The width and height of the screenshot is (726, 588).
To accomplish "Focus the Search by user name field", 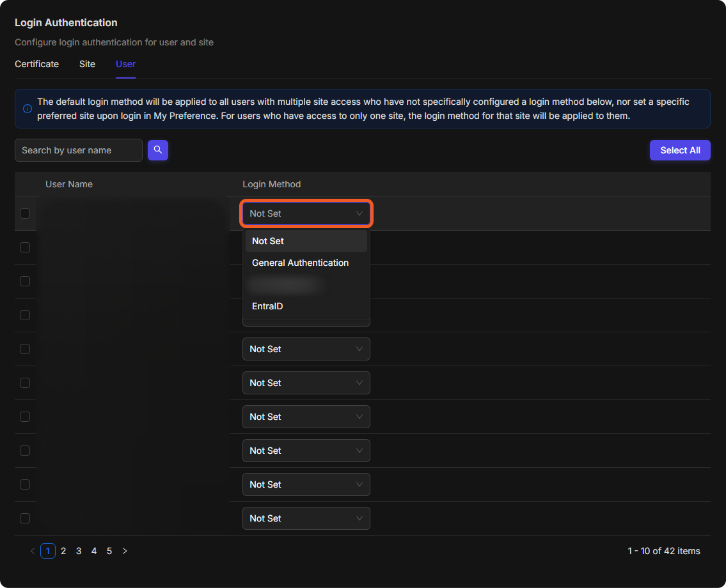I will coord(79,150).
